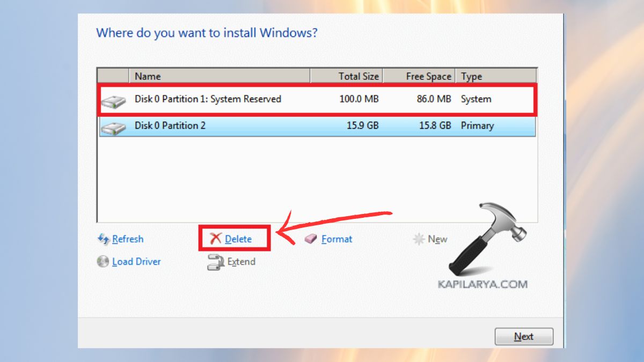Sort by the Free Space column header
The image size is (644, 362).
[419, 76]
